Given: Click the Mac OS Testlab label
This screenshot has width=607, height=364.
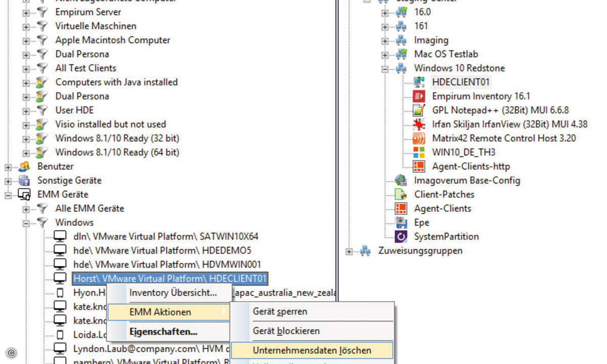Looking at the screenshot, I should pyautogui.click(x=446, y=54).
